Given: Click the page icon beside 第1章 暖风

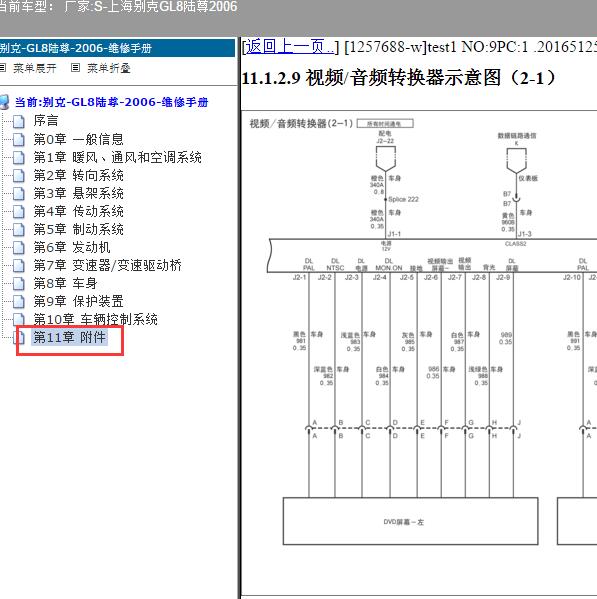Looking at the screenshot, I should coord(18,158).
